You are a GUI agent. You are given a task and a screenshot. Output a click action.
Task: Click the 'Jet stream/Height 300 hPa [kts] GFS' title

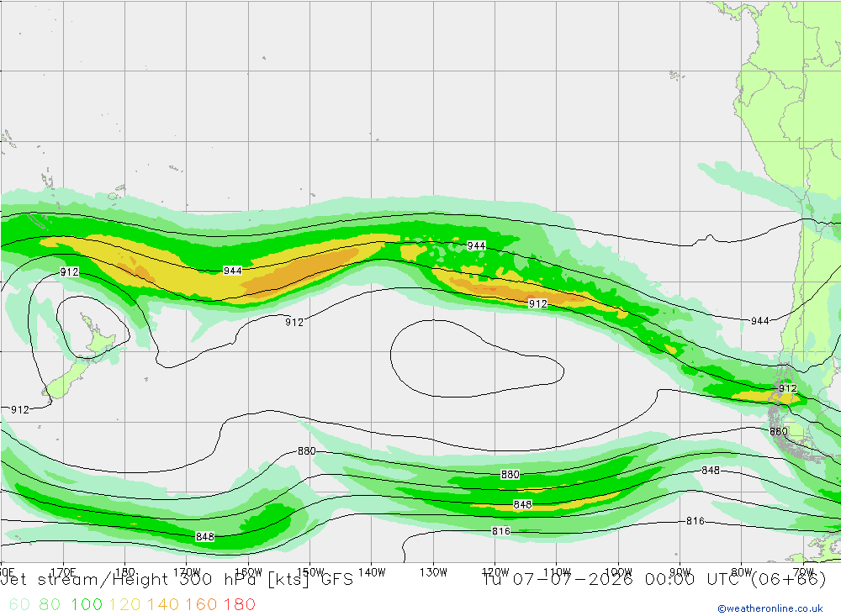(x=177, y=580)
